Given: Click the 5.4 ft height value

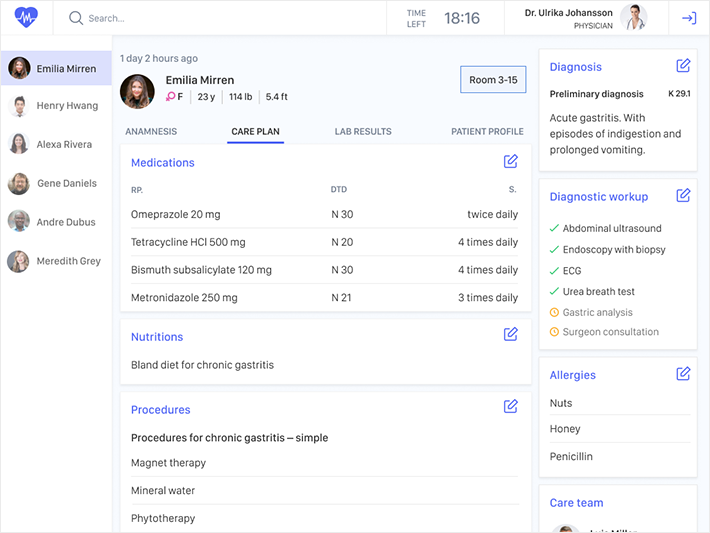Looking at the screenshot, I should tap(276, 97).
